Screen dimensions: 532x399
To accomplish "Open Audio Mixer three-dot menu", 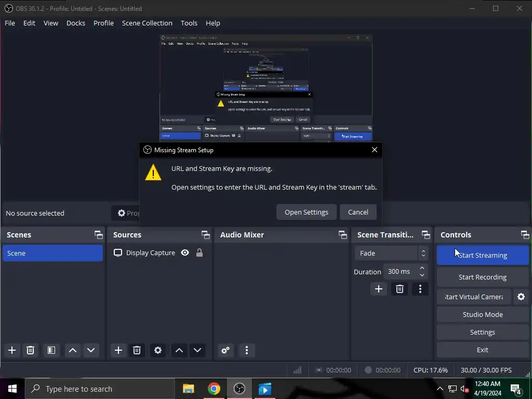I will tap(247, 350).
